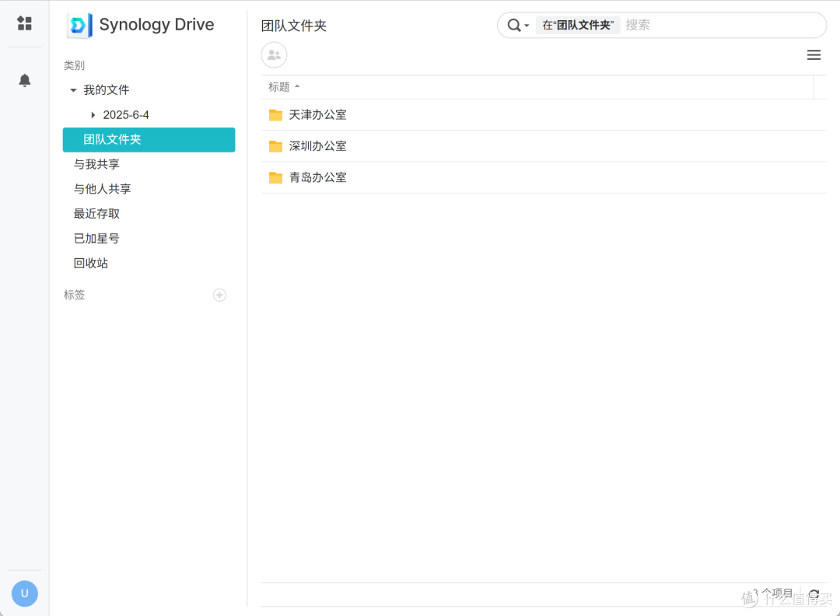Select the 青岛办公室 folder name
Viewport: 840px width, 616px height.
[x=317, y=177]
